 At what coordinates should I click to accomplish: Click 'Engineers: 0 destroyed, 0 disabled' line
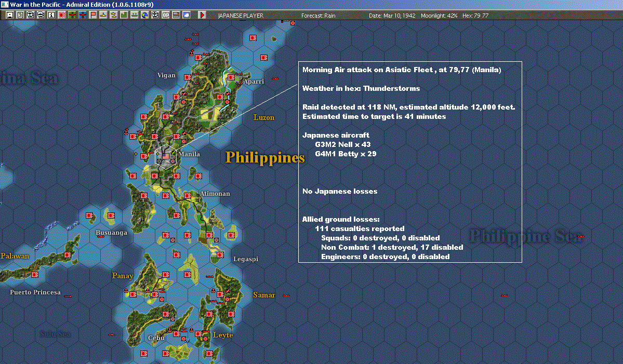point(386,257)
